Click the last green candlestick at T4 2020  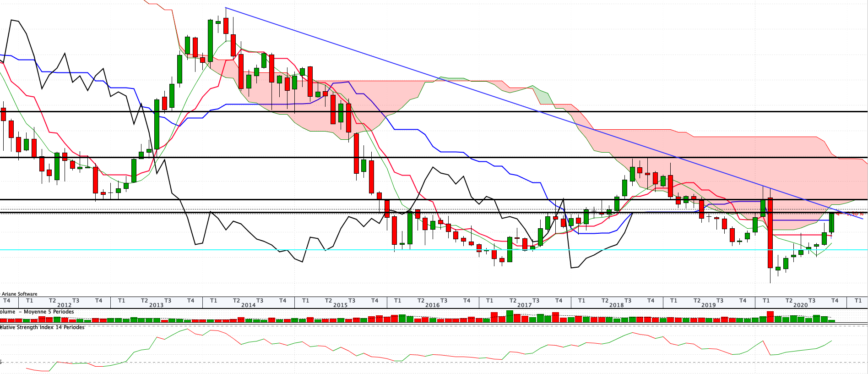coord(832,221)
